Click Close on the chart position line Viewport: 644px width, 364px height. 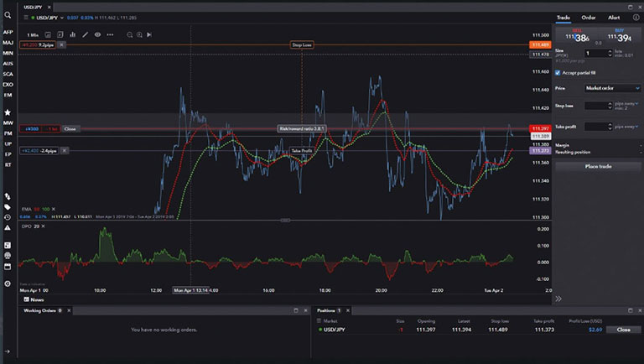click(70, 129)
